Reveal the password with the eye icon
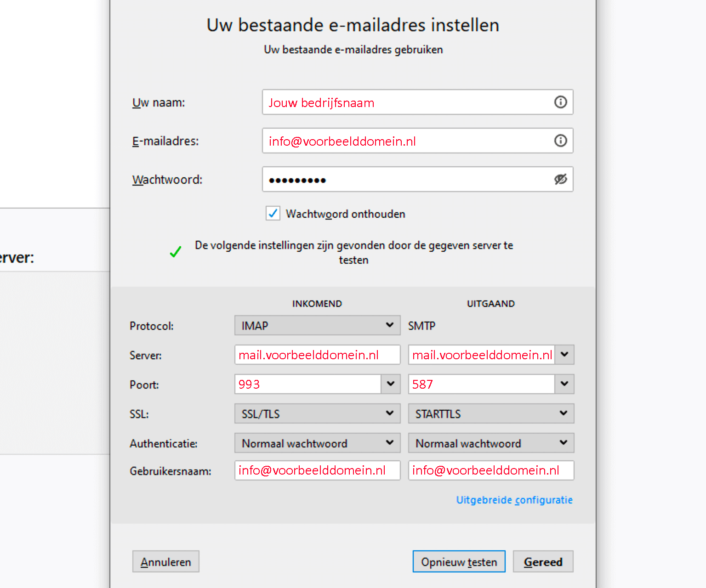 pos(560,179)
